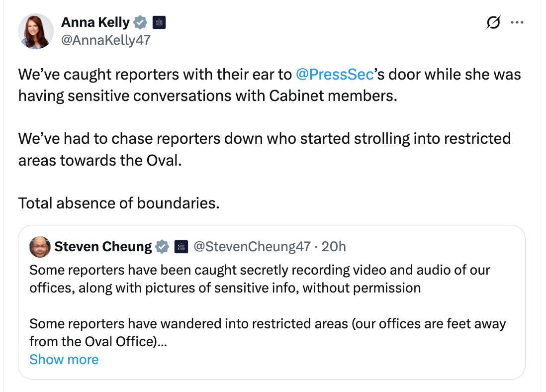The height and width of the screenshot is (392, 546).
Task: Click Steven Cheung's verified checkmark badge
Action: (x=162, y=247)
